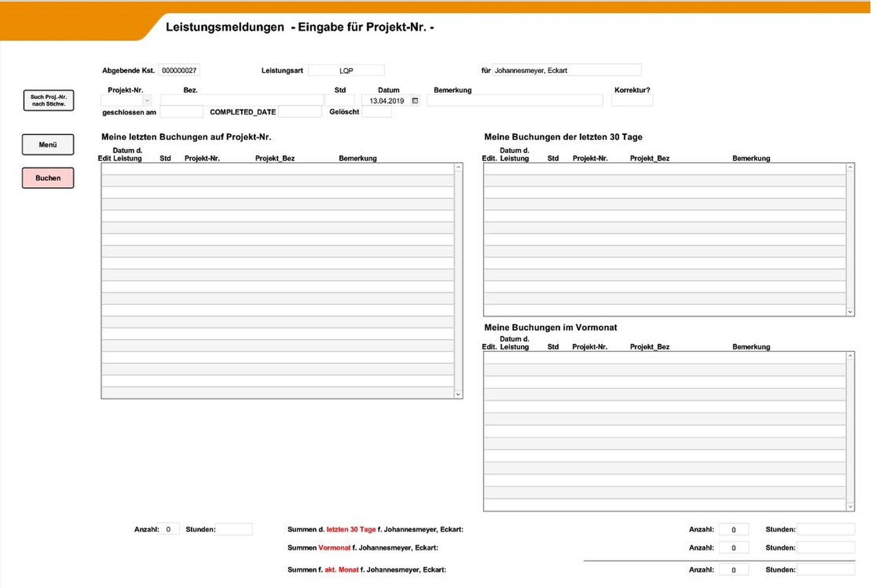The height and width of the screenshot is (588, 882).
Task: Click Such Proj.-Nr. nach Stichw. button
Action: point(48,100)
